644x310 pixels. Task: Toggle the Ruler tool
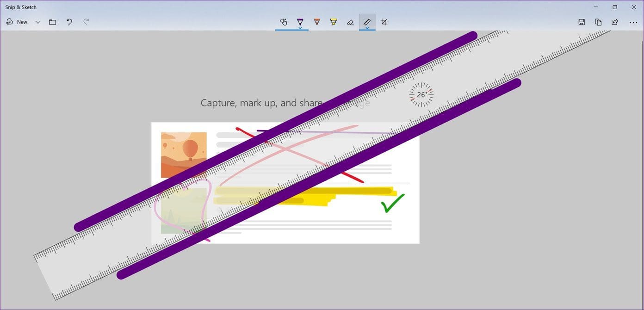pyautogui.click(x=367, y=21)
